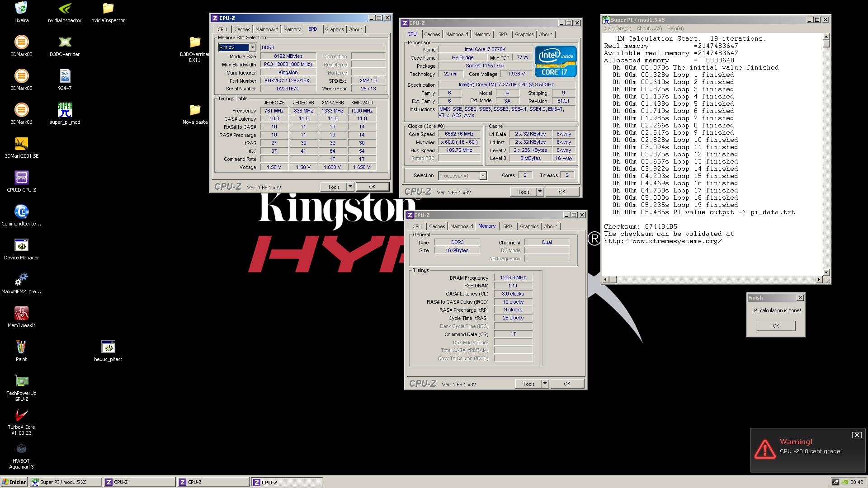This screenshot has width=868, height=488.
Task: Click DRAM Frequency value 1206.8 MHz
Action: [x=513, y=277]
